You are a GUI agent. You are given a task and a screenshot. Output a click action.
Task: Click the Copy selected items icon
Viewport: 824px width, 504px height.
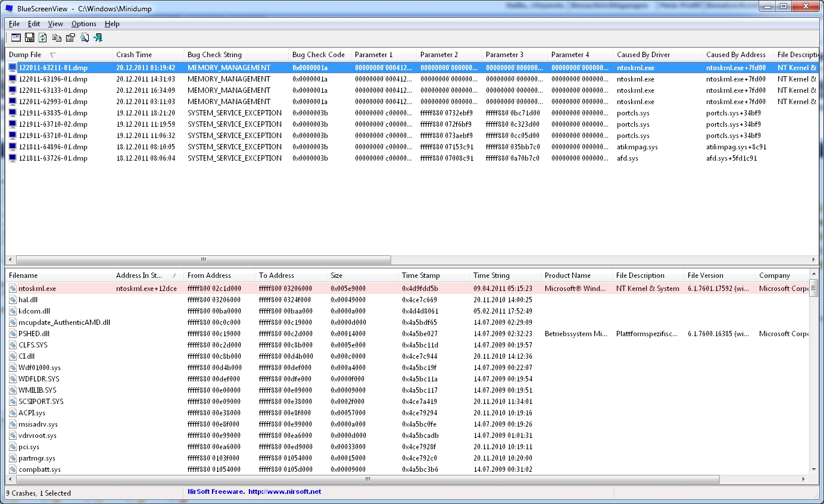tap(57, 38)
